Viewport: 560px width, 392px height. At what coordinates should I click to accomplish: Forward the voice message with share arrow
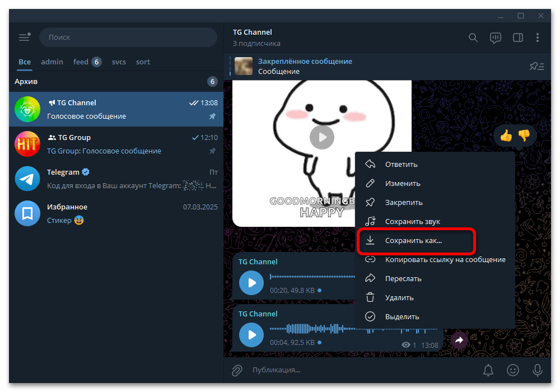point(459,340)
